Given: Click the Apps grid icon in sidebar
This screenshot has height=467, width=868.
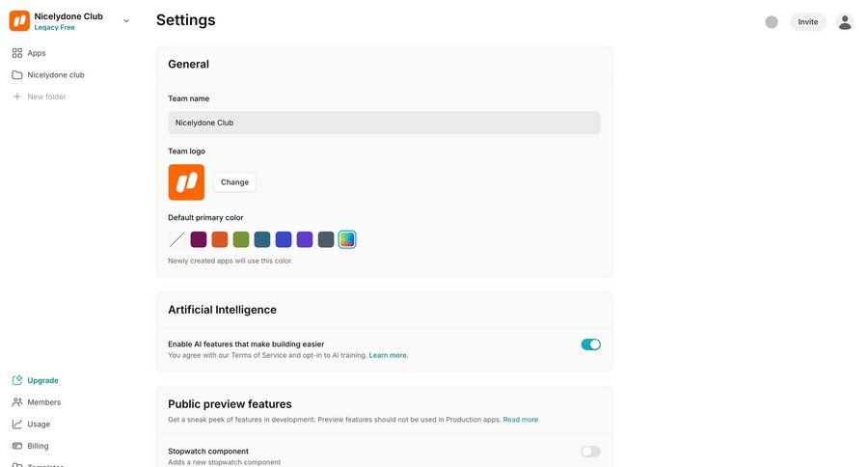Looking at the screenshot, I should (x=17, y=53).
